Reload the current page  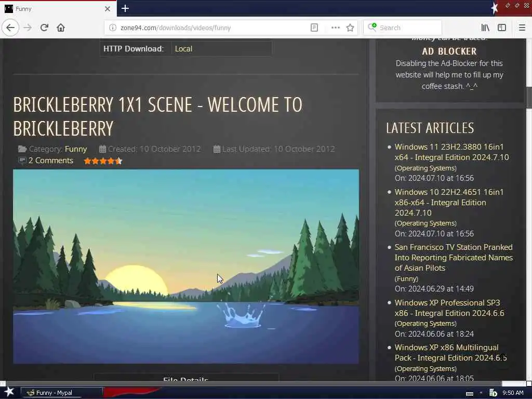44,28
